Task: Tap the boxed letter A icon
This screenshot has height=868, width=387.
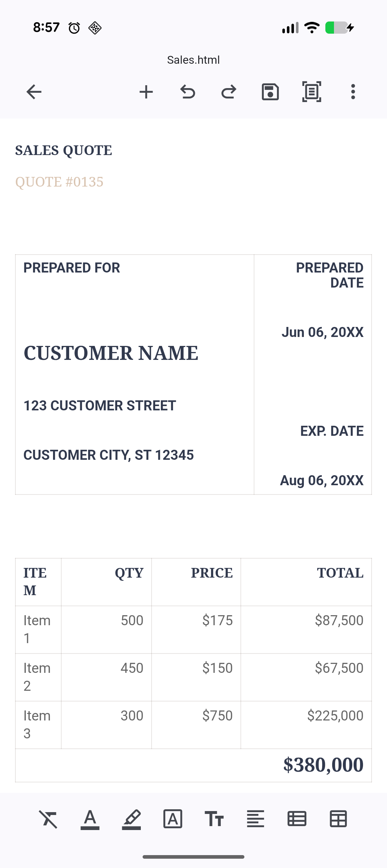Action: (x=173, y=819)
